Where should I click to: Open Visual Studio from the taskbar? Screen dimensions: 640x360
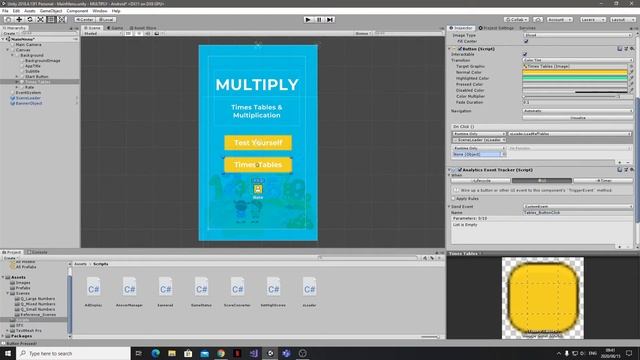click(x=253, y=353)
